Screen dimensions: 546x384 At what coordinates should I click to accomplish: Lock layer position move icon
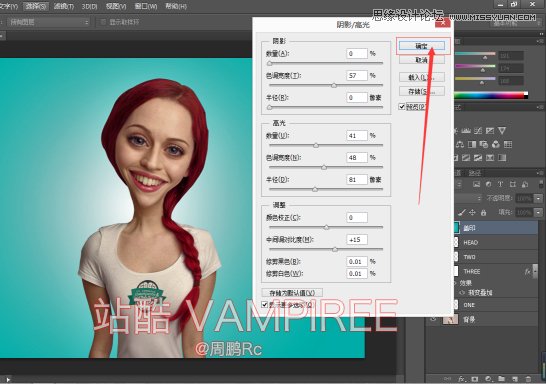pyautogui.click(x=473, y=212)
